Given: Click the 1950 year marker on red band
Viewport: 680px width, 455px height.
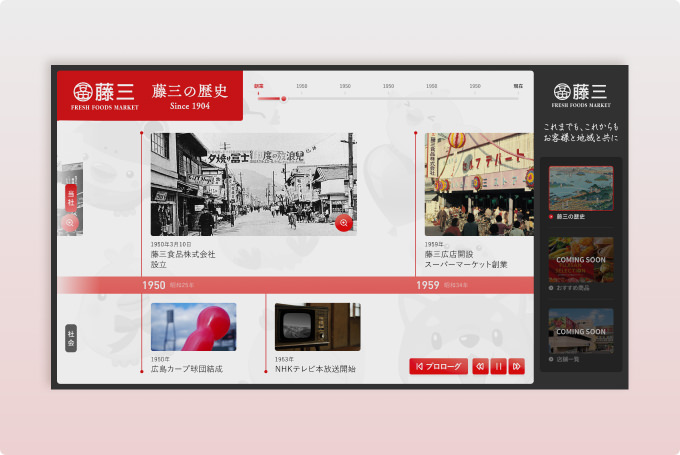Looking at the screenshot, I should pos(154,285).
